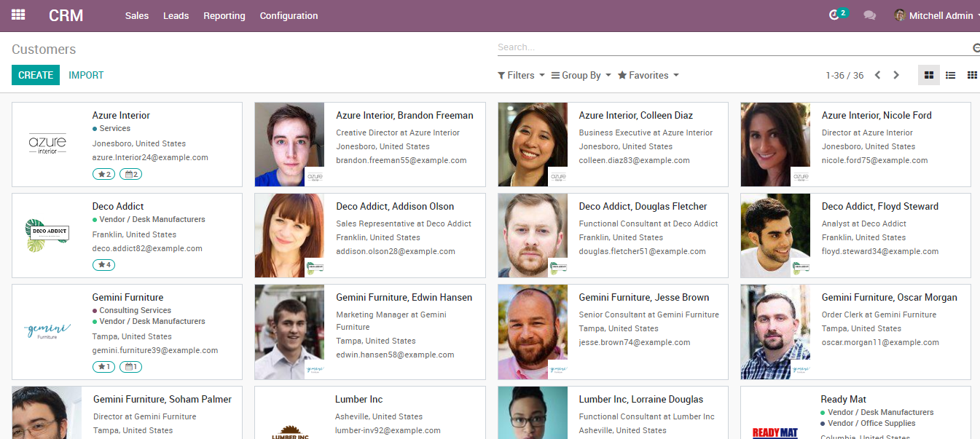
Task: Click Deco Addict's star opportunities badge
Action: tap(103, 265)
